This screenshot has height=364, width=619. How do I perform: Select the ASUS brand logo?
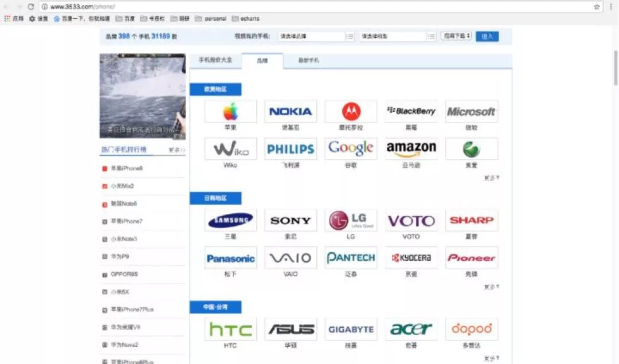[x=291, y=329]
